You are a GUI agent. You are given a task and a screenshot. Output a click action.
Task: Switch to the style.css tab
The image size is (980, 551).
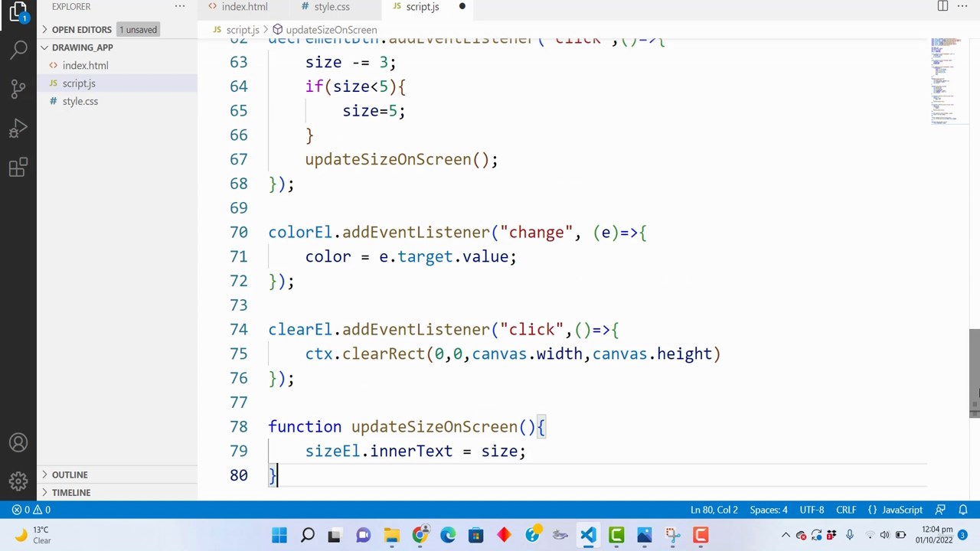332,7
